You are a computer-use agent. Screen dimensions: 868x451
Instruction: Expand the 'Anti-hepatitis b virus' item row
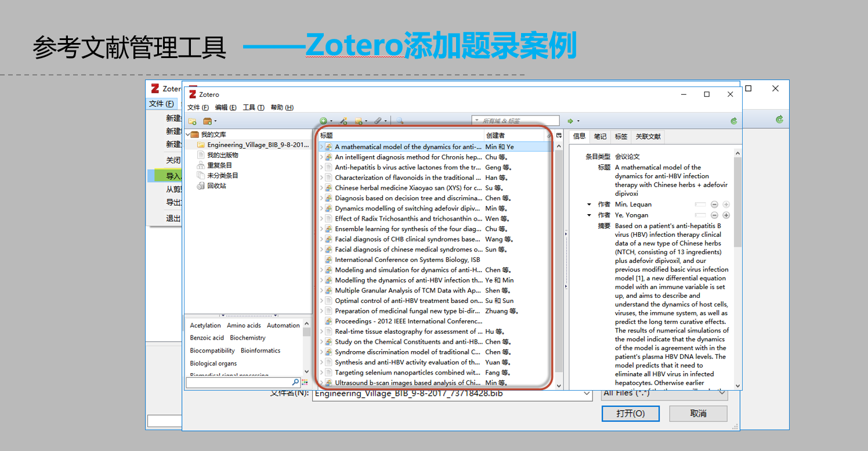(321, 167)
